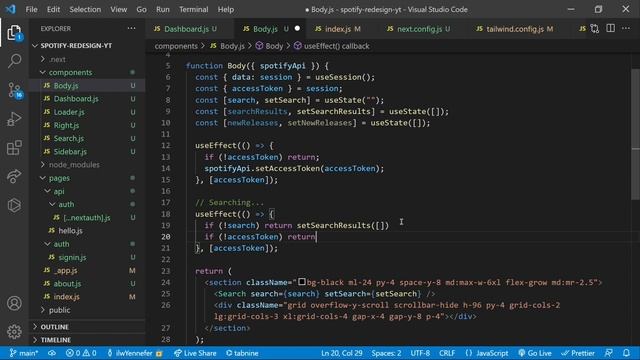Click UTF-8 encoding selector
Viewport: 640px width, 360px height.
(x=420, y=353)
